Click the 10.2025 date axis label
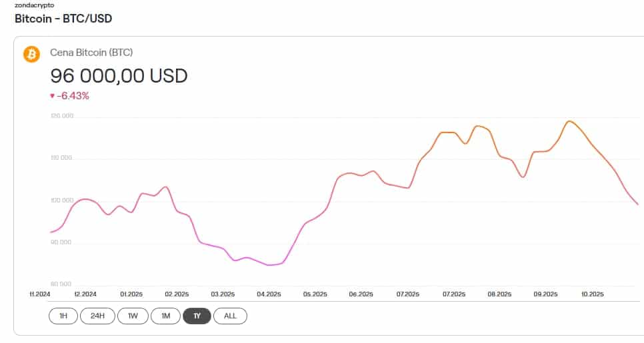Viewport: 644px width, 343px height. coord(591,294)
